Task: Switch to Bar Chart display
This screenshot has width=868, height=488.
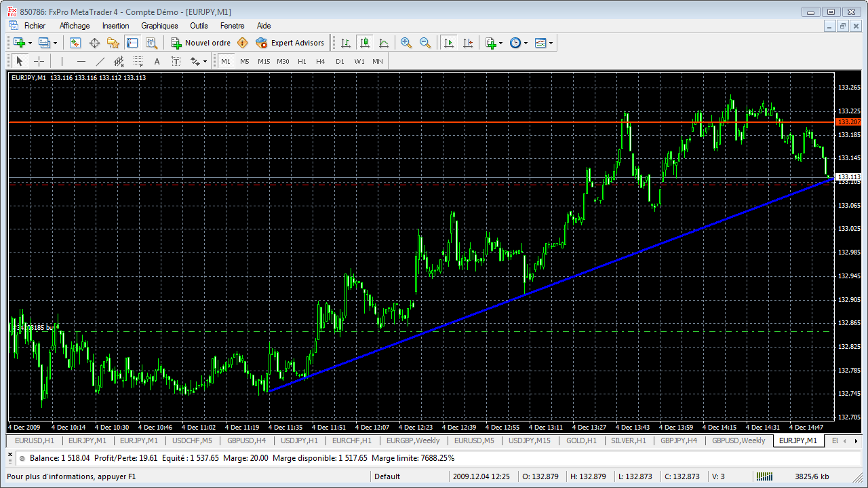Action: tap(346, 43)
